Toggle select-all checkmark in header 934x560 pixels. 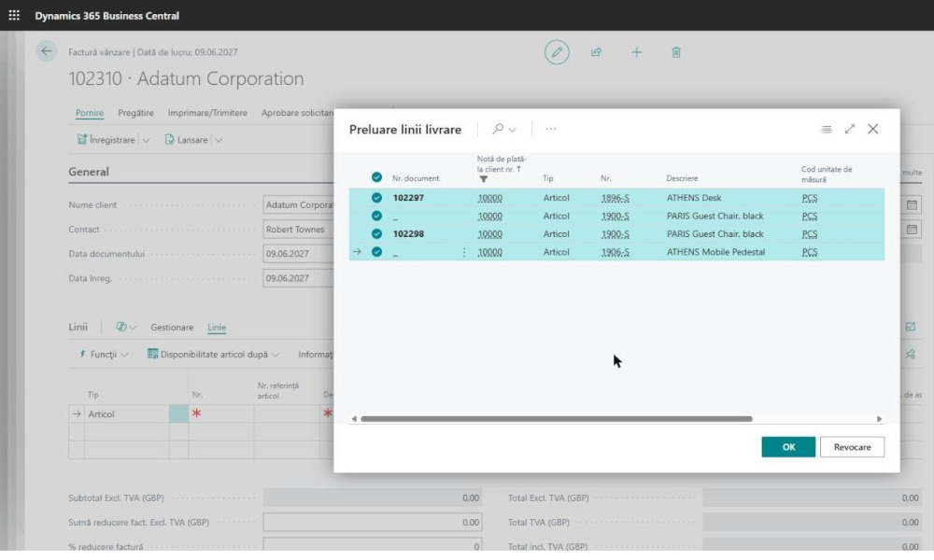pos(376,177)
